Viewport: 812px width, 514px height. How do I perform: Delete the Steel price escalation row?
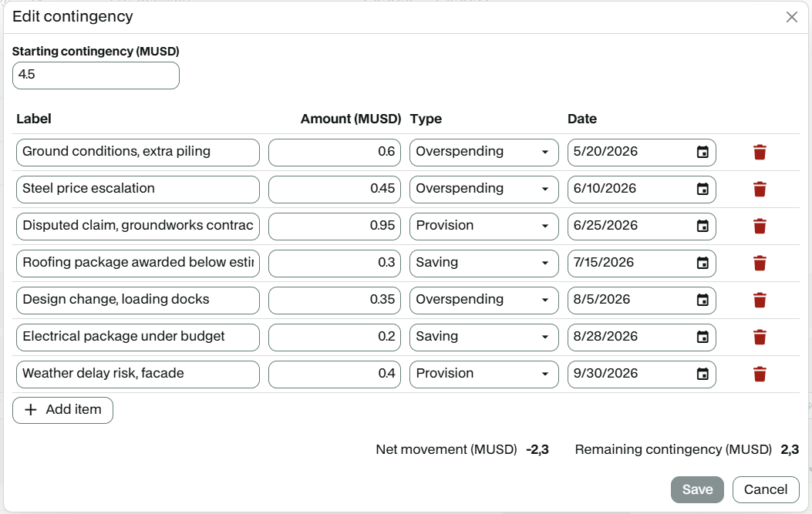click(x=760, y=190)
